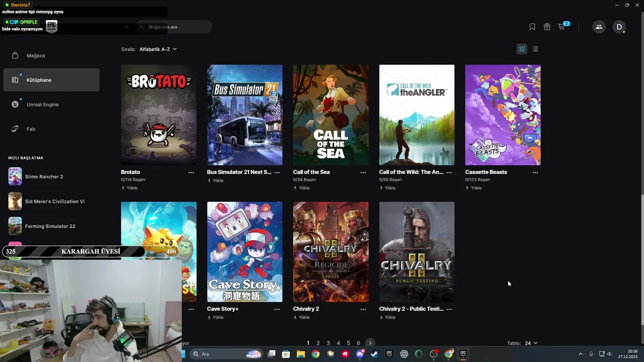Open Steam from the taskbar
This screenshot has height=362, width=644.
click(374, 354)
